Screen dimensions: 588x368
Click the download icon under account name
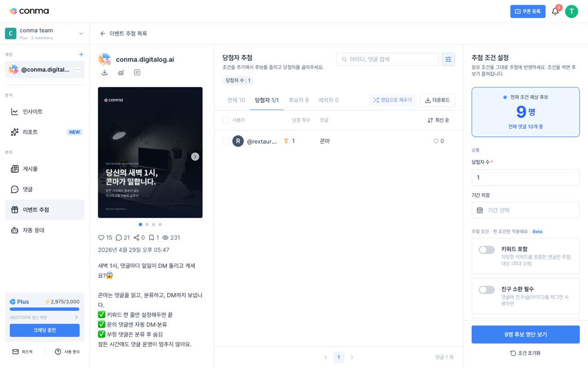pyautogui.click(x=104, y=72)
